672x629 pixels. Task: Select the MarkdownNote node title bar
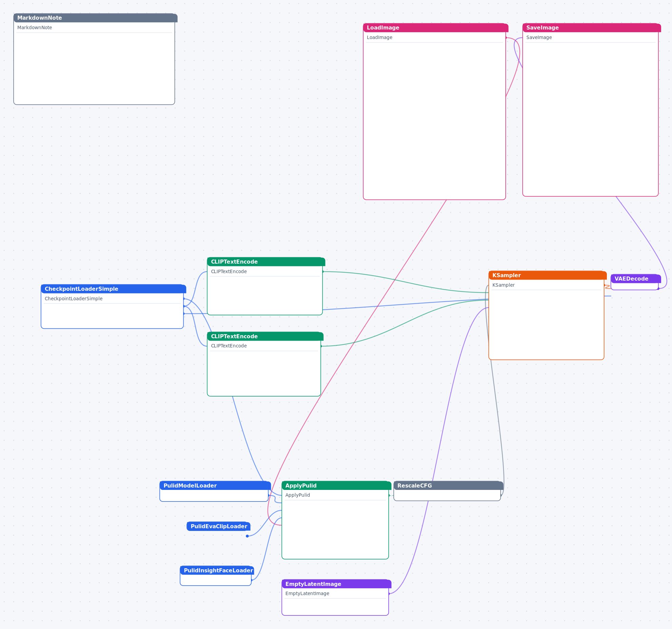(x=95, y=18)
